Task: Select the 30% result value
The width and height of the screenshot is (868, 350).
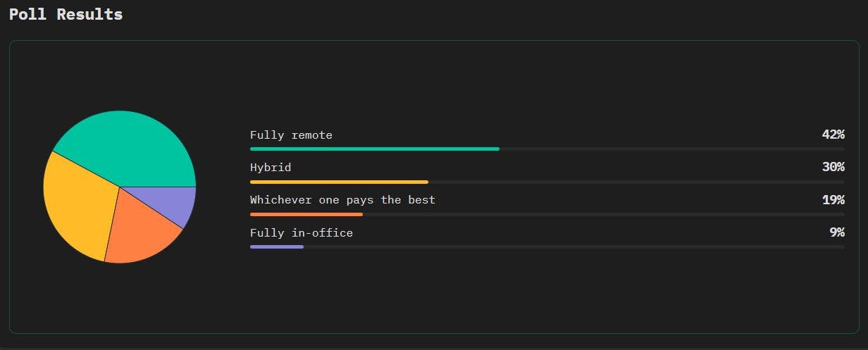Action: click(833, 167)
